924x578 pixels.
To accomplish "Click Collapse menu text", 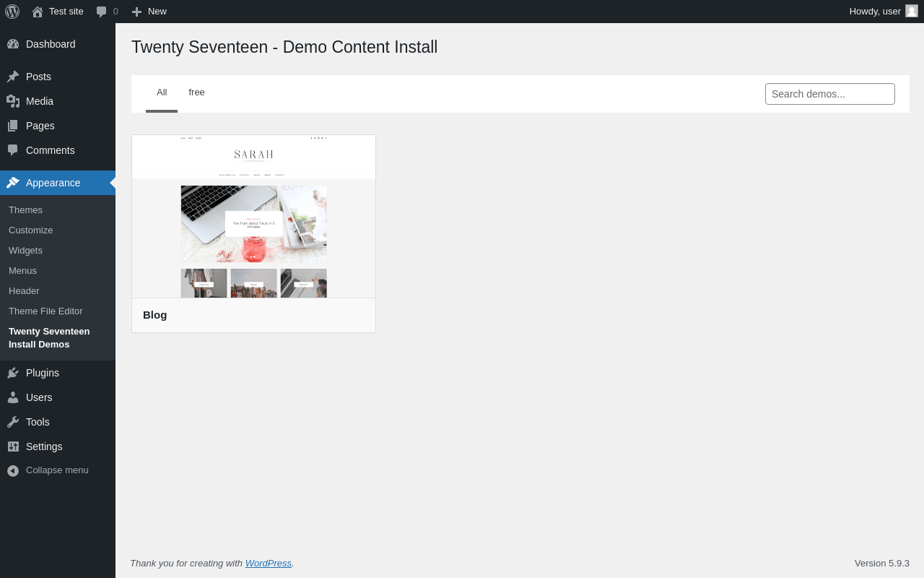I will click(x=57, y=470).
